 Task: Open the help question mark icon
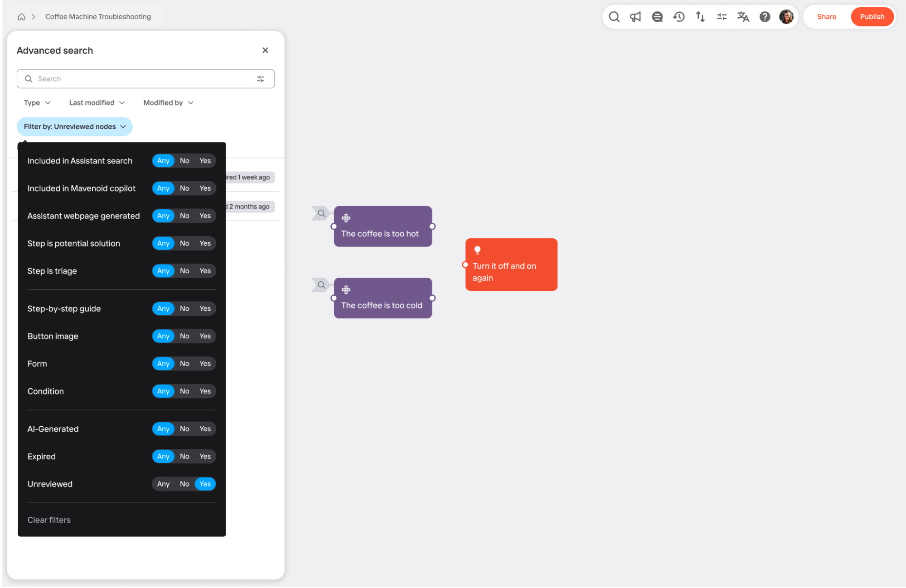pyautogui.click(x=765, y=17)
